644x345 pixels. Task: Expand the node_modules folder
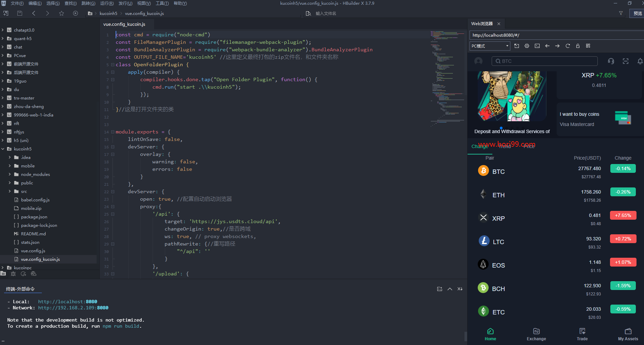[x=10, y=174]
